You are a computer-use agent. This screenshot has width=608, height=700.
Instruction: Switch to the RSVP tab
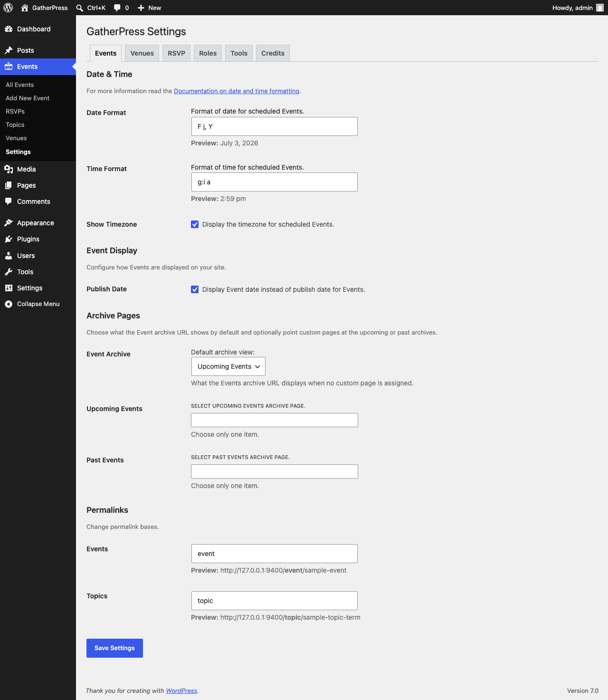click(x=176, y=53)
